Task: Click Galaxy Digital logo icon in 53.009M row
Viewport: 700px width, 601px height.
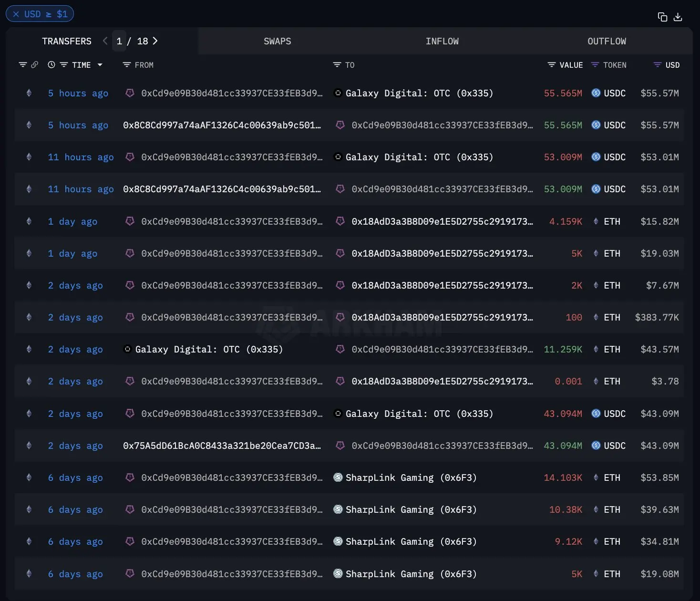Action: coord(338,157)
